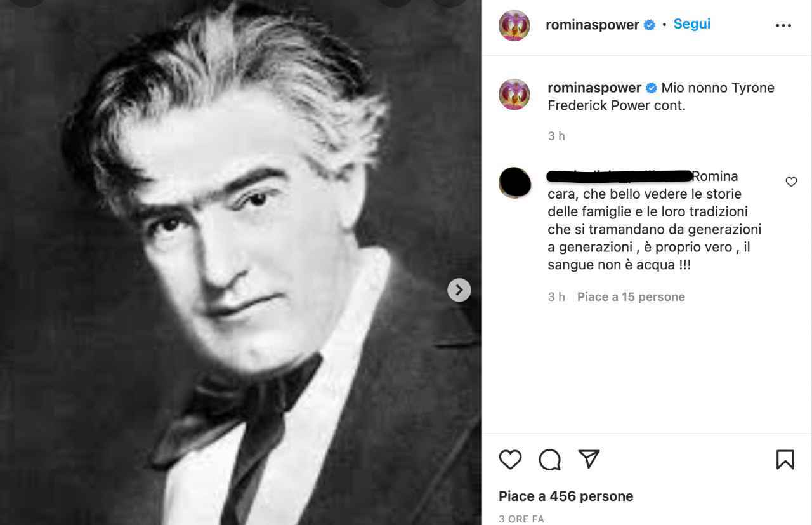The image size is (812, 525).
Task: Click the verified badge next to caption
Action: tap(652, 88)
